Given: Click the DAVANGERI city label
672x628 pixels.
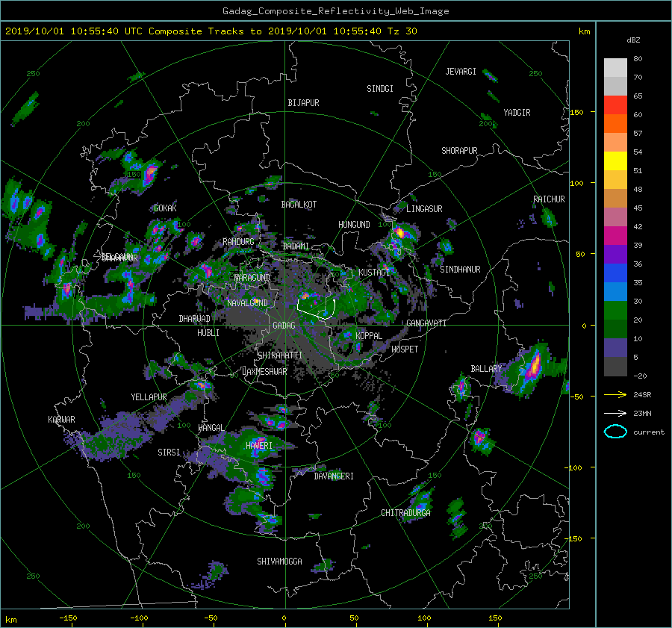Looking at the screenshot, I should coord(334,476).
